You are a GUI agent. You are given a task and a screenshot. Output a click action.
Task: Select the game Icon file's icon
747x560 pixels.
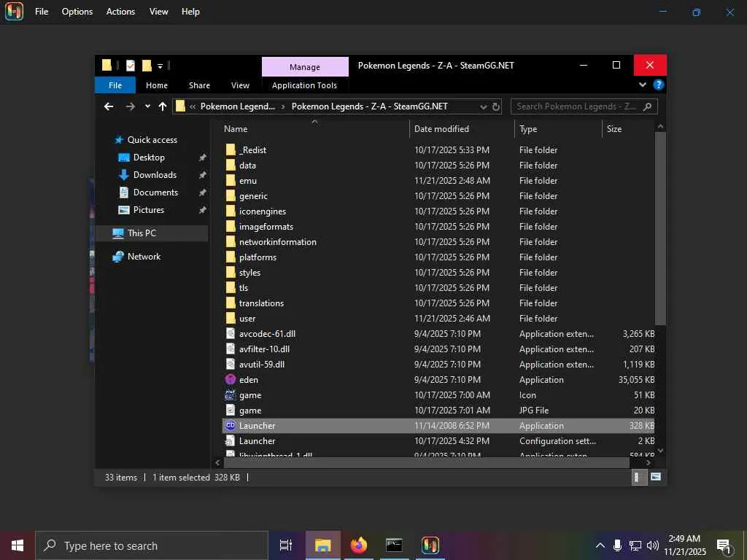point(231,394)
